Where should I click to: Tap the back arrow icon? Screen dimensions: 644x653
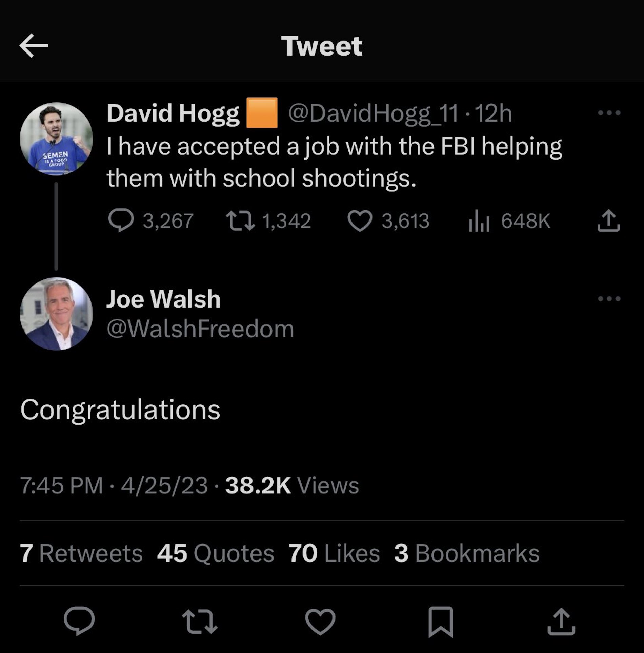(34, 46)
